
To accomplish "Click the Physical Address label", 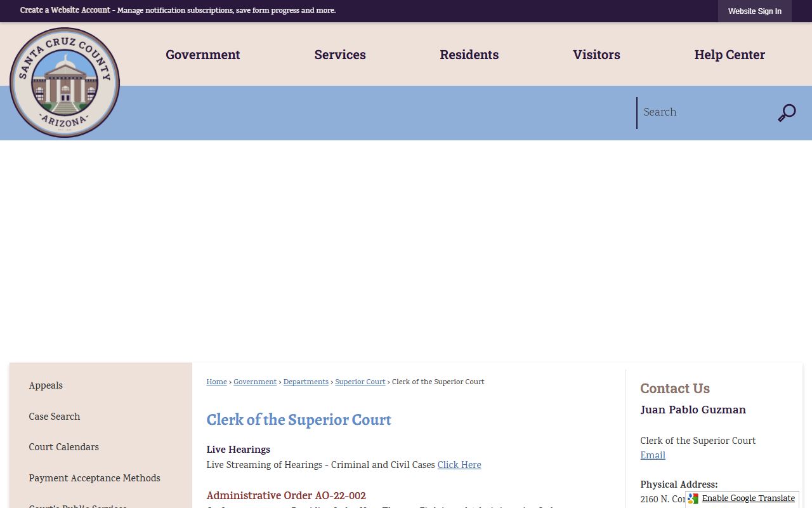I will pos(679,485).
